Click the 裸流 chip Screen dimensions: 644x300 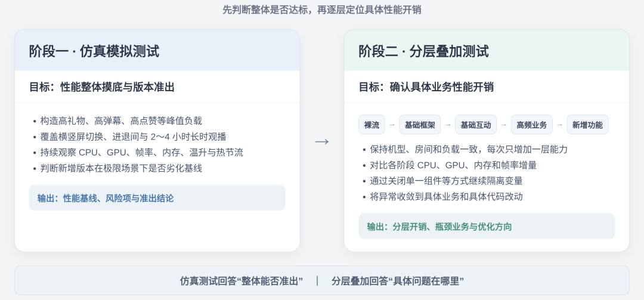click(371, 125)
